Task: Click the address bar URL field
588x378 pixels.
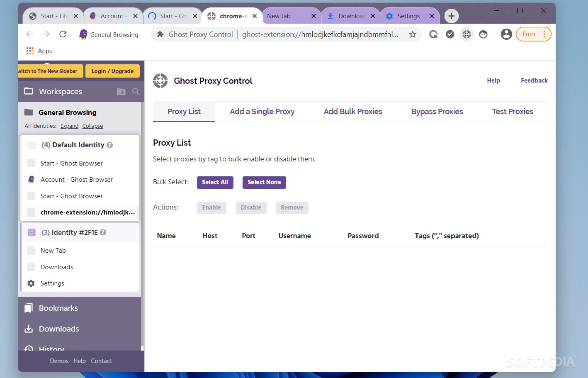Action: (286, 34)
